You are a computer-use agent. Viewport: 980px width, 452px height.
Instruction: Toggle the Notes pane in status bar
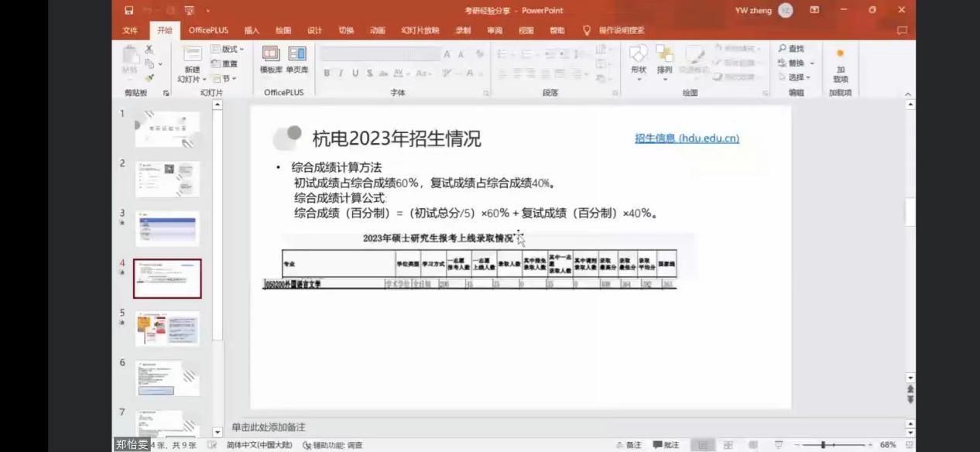tap(629, 445)
